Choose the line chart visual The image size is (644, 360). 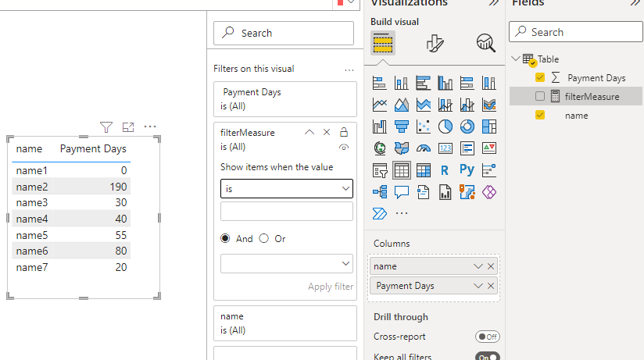tap(380, 105)
